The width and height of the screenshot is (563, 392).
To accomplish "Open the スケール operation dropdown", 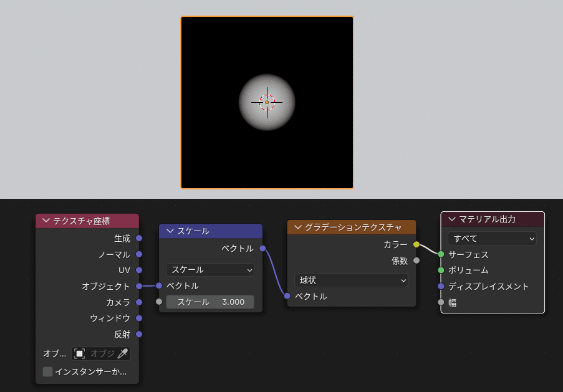I will [x=210, y=270].
